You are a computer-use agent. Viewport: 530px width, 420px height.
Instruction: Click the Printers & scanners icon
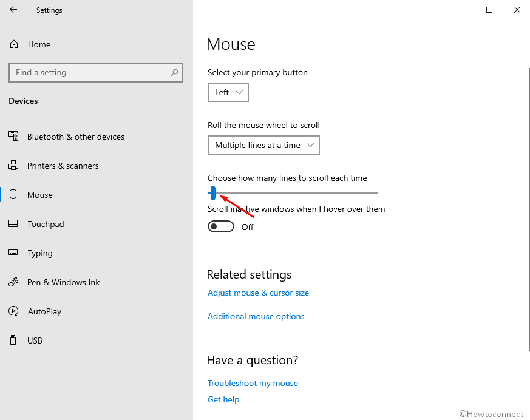(x=14, y=166)
